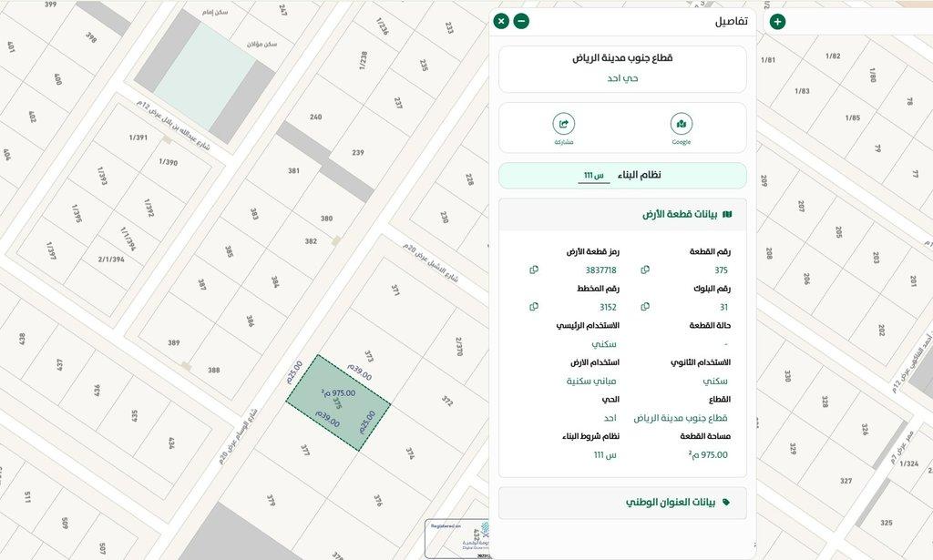Minimize the details panel using minus icon

[x=521, y=21]
